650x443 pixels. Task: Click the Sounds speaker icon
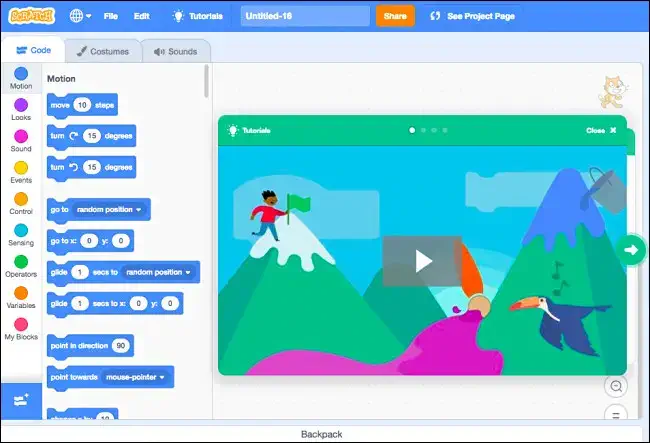[159, 51]
